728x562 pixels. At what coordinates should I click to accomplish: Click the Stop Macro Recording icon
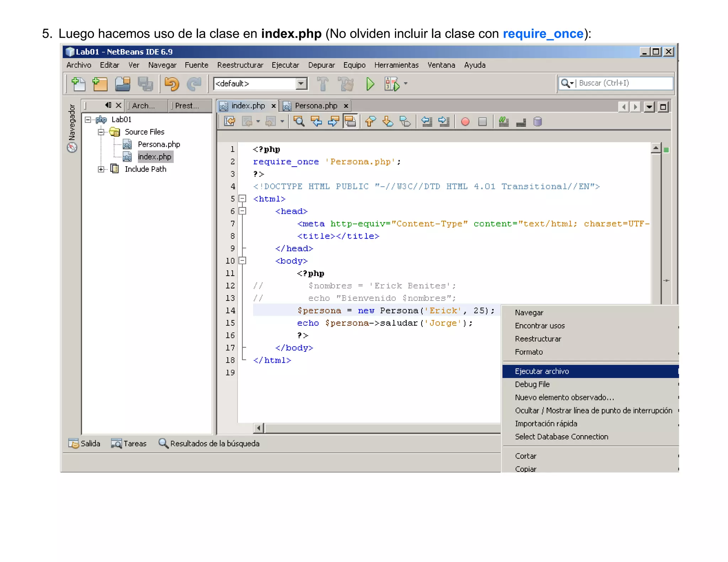482,122
